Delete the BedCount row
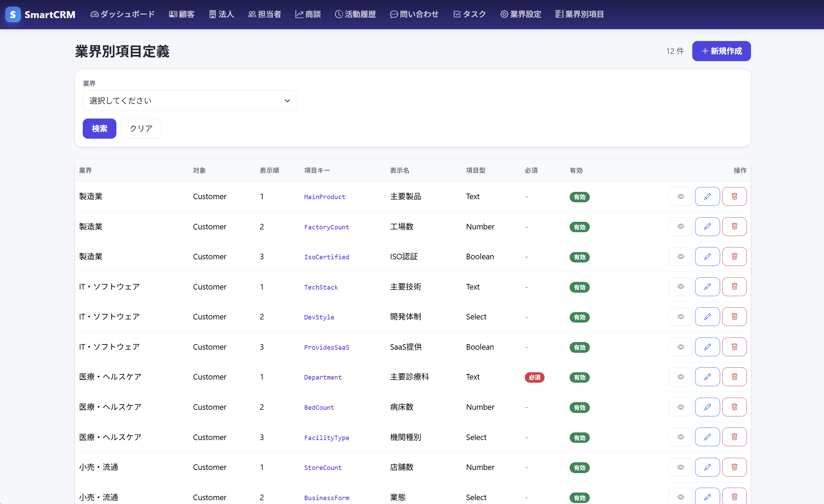824x504 pixels. 734,407
